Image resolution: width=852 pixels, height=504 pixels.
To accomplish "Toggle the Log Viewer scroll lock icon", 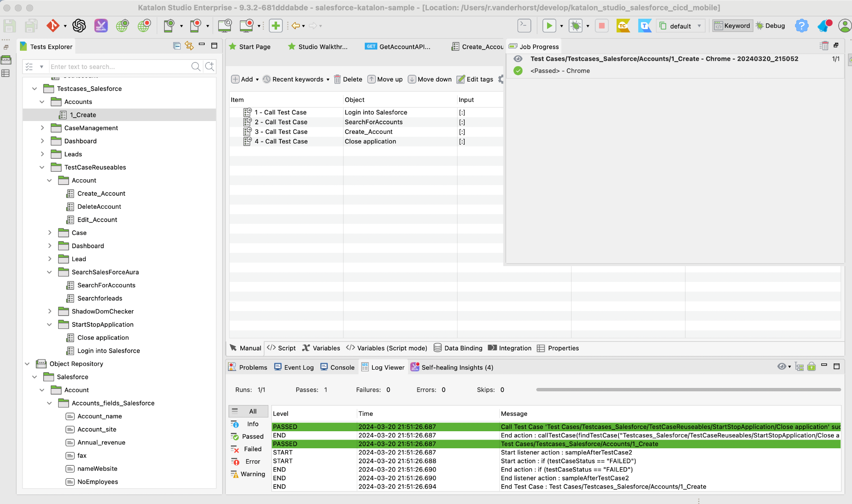I will [811, 366].
